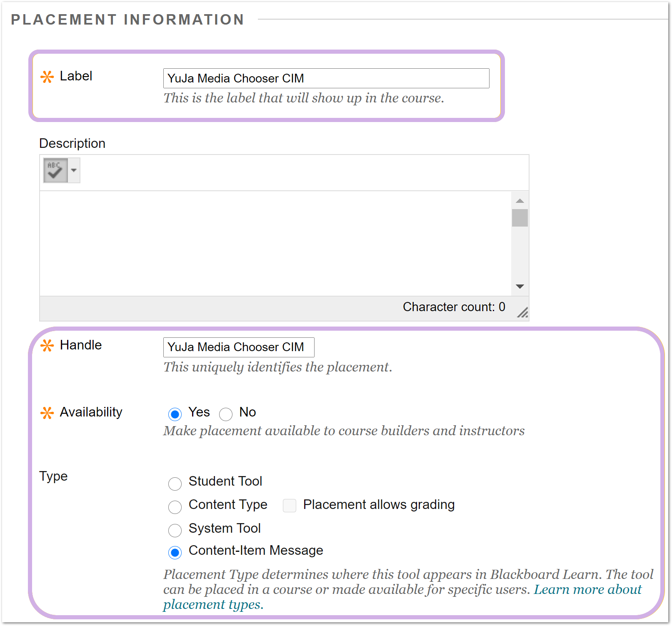The image size is (672, 626).
Task: Choose Content-Item Message placement type
Action: [x=175, y=553]
